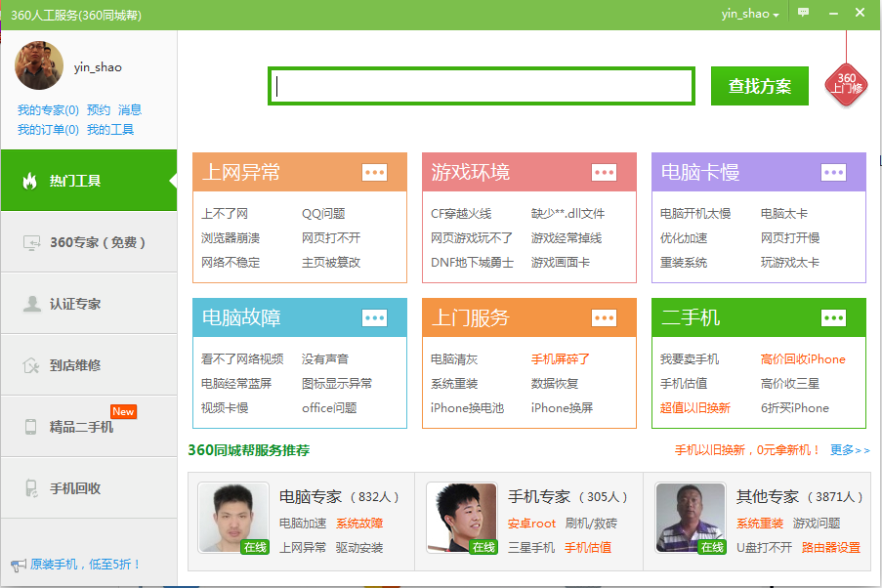Select the 电脑开机太慢 entry
Viewport: 882px width, 588px height.
coord(695,214)
